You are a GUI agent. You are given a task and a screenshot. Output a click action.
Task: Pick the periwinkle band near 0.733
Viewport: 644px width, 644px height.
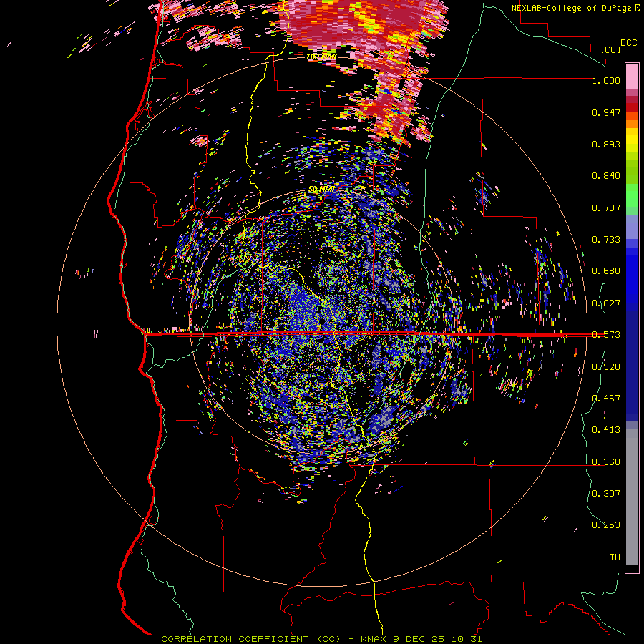[632, 228]
